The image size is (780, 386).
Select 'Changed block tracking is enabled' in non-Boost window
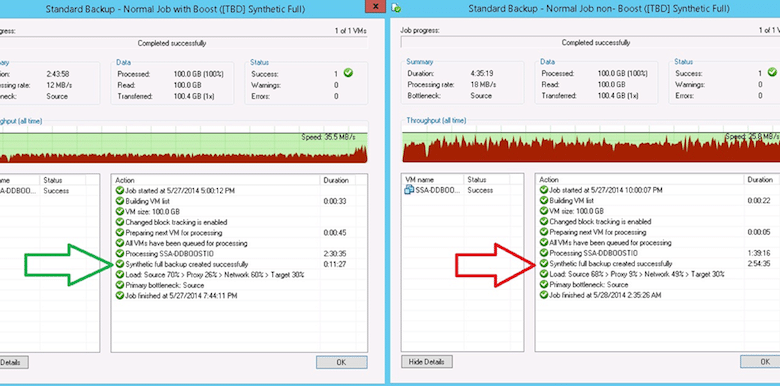click(x=658, y=221)
